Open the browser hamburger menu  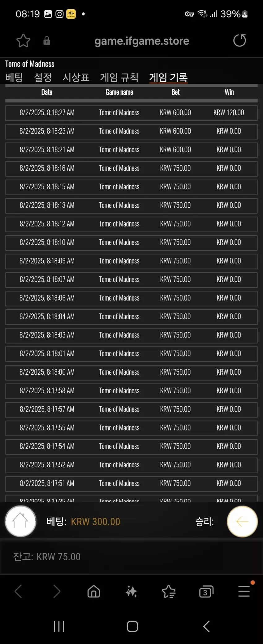click(x=244, y=591)
